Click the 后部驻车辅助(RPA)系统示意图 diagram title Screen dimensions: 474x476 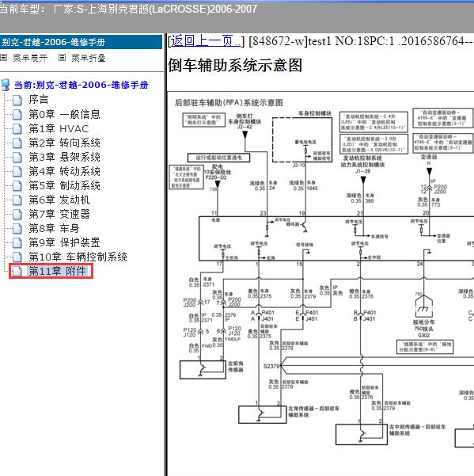tap(229, 103)
